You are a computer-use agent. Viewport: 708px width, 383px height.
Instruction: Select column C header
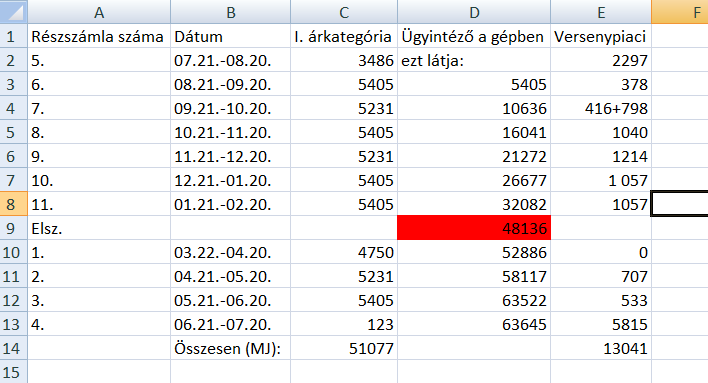click(x=344, y=11)
